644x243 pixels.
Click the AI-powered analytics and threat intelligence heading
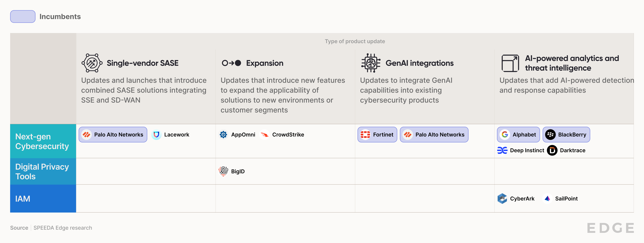[x=572, y=63]
